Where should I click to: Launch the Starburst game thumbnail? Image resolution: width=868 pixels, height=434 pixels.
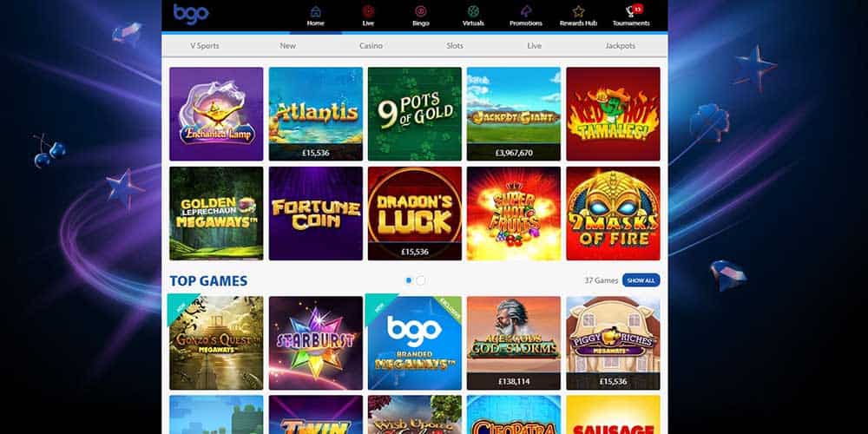click(x=316, y=343)
